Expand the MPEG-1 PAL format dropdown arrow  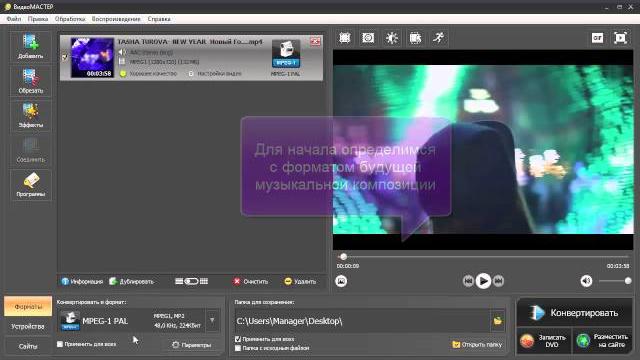tap(212, 320)
